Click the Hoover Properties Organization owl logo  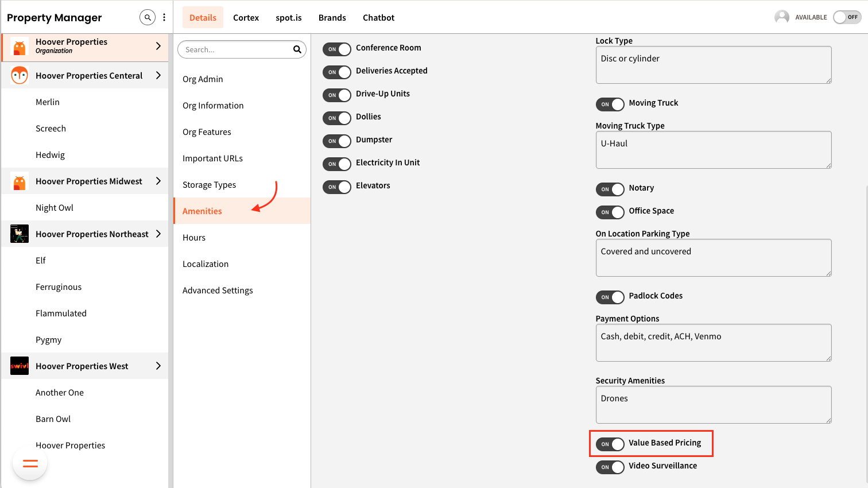[x=20, y=47]
